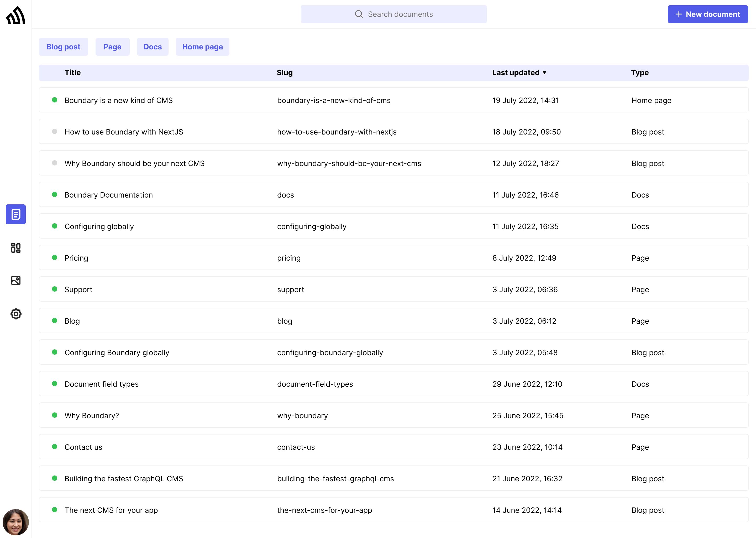Viewport: 756px width, 538px height.
Task: Click status dot of Configuring globally
Action: coord(55,226)
